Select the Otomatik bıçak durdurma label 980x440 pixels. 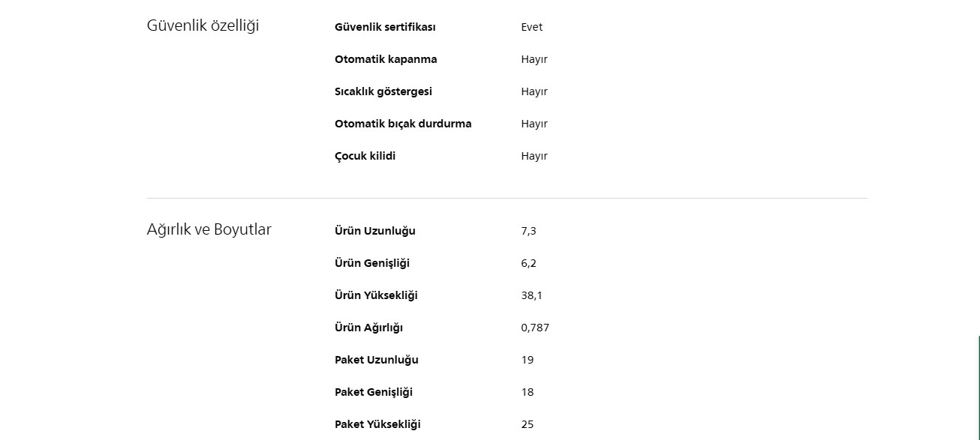(403, 124)
